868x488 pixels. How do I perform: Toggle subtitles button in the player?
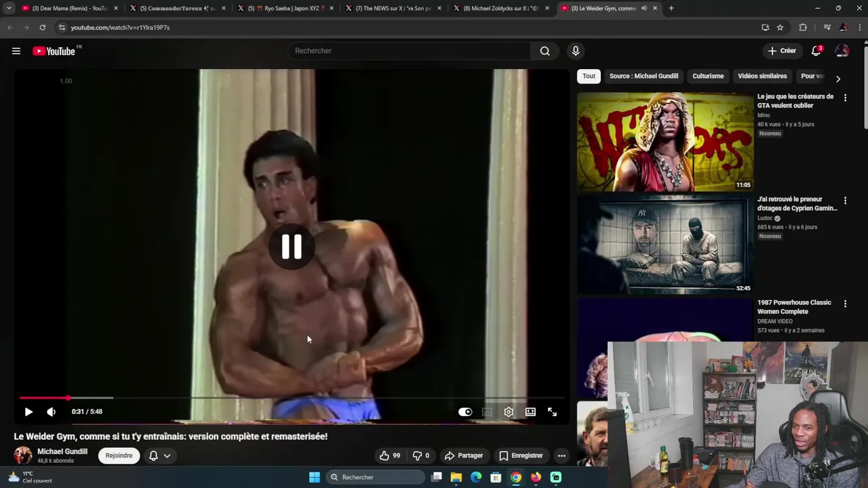pos(487,411)
